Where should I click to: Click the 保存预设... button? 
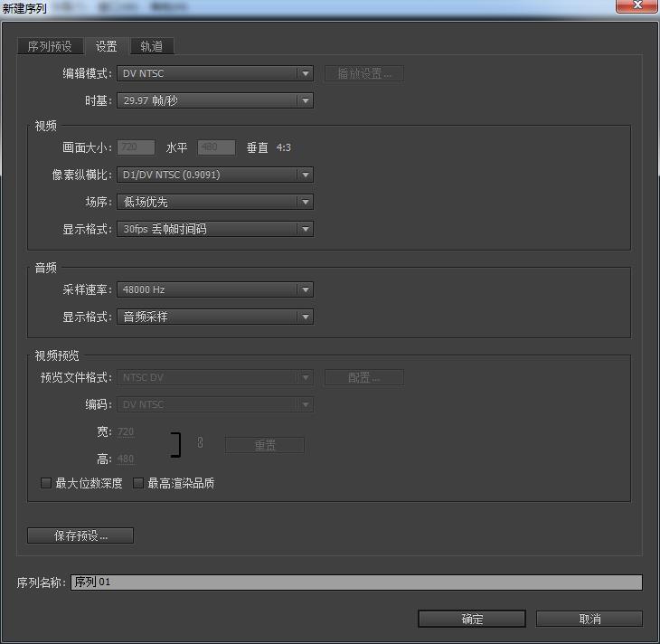click(x=80, y=535)
